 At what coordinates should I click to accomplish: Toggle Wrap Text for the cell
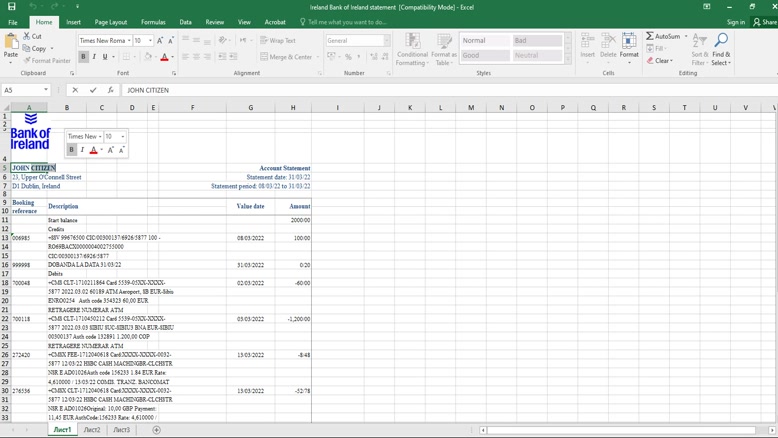(278, 41)
